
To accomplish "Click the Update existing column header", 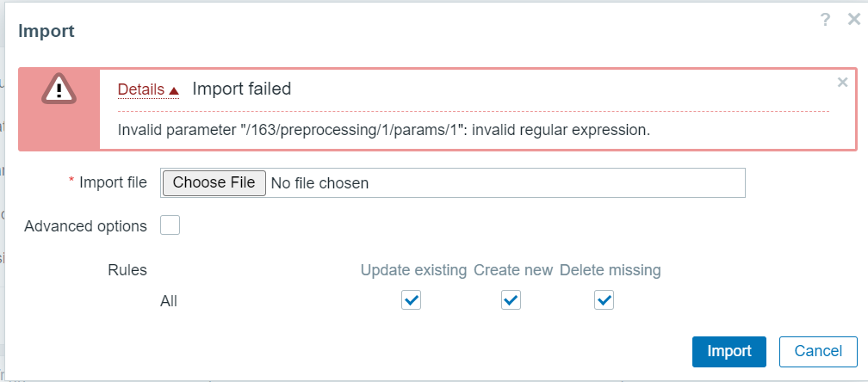I will coord(413,270).
